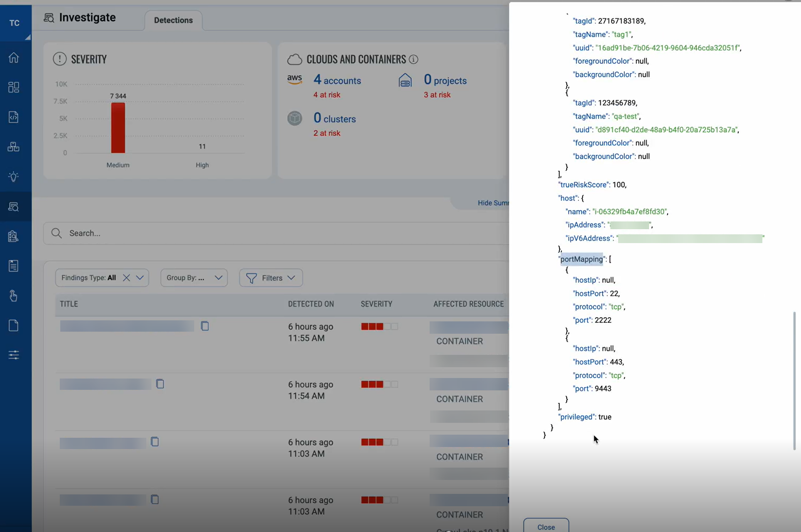Click the tagId value 123456789
801x532 pixels.
(617, 103)
